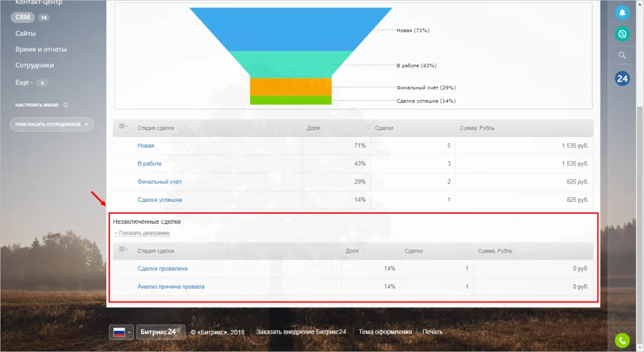Click the green phone call button
The height and width of the screenshot is (352, 644).
pos(622,340)
